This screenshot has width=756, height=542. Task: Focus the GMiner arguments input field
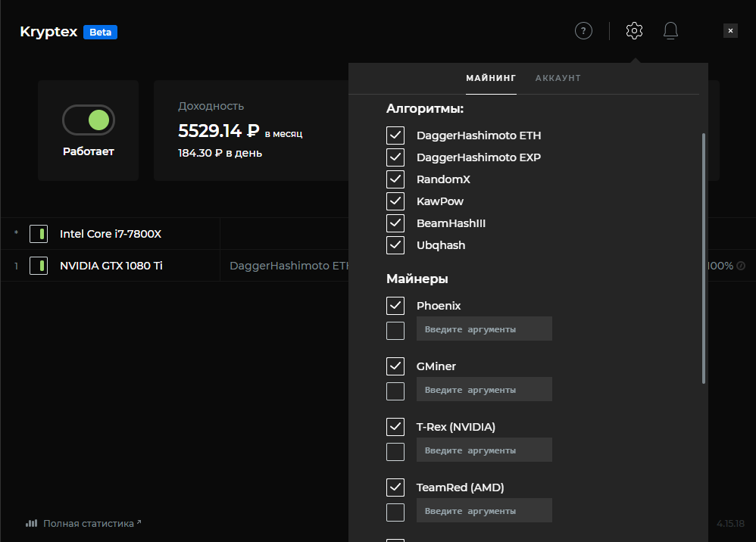point(484,389)
